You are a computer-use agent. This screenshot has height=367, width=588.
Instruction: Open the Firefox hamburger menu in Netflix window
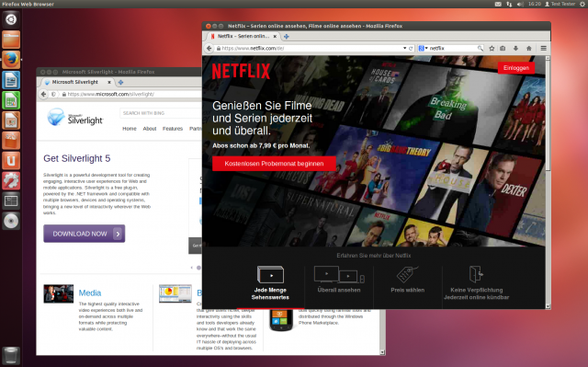click(543, 48)
